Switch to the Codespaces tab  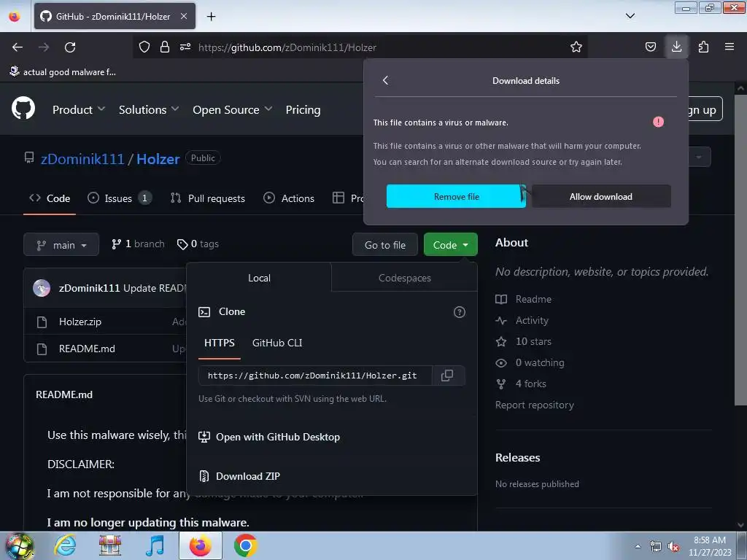coord(404,278)
